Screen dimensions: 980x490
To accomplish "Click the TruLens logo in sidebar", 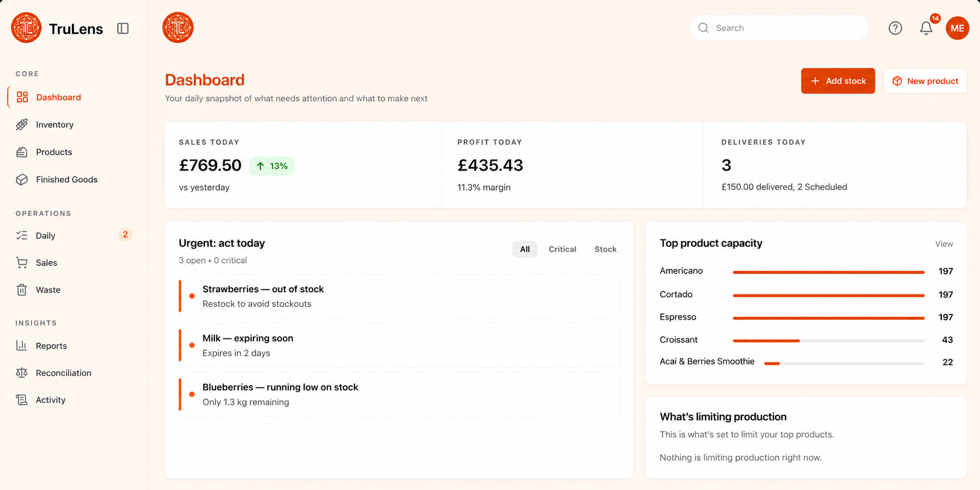I will [x=26, y=28].
